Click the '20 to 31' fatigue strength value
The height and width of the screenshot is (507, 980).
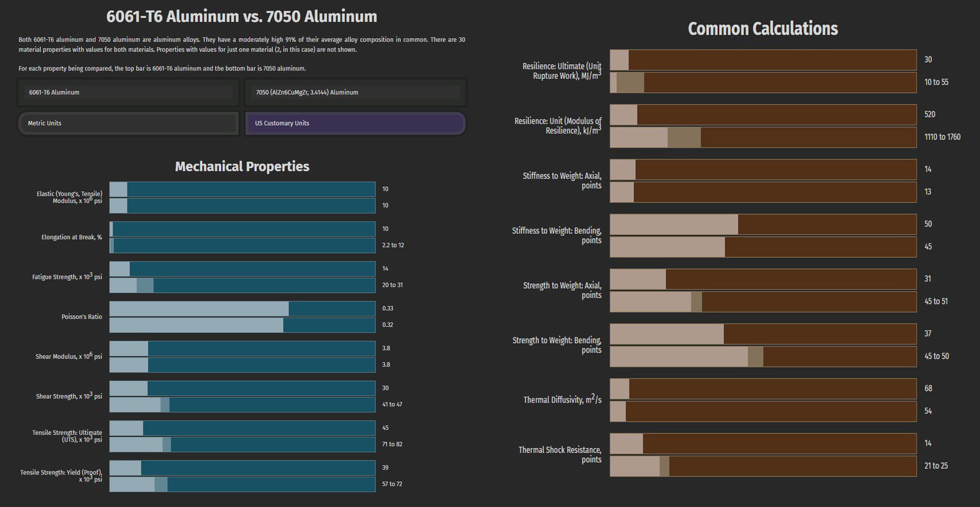pos(393,285)
